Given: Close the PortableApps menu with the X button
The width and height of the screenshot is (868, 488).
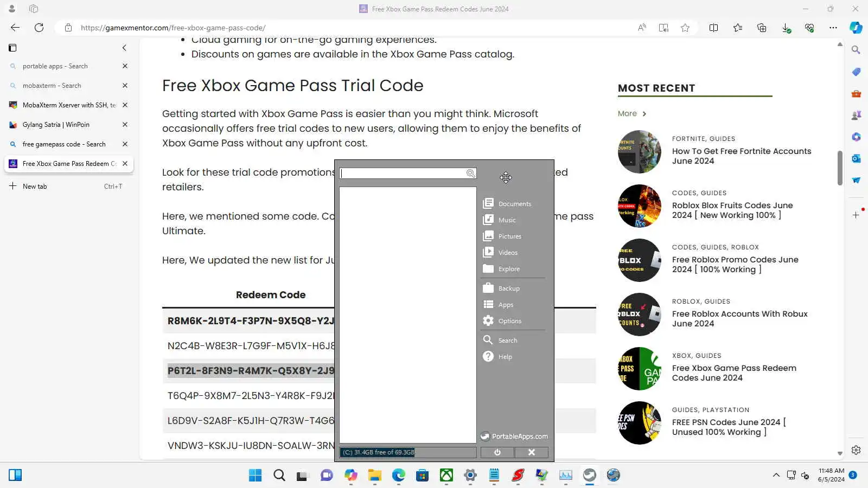Looking at the screenshot, I should click(532, 452).
